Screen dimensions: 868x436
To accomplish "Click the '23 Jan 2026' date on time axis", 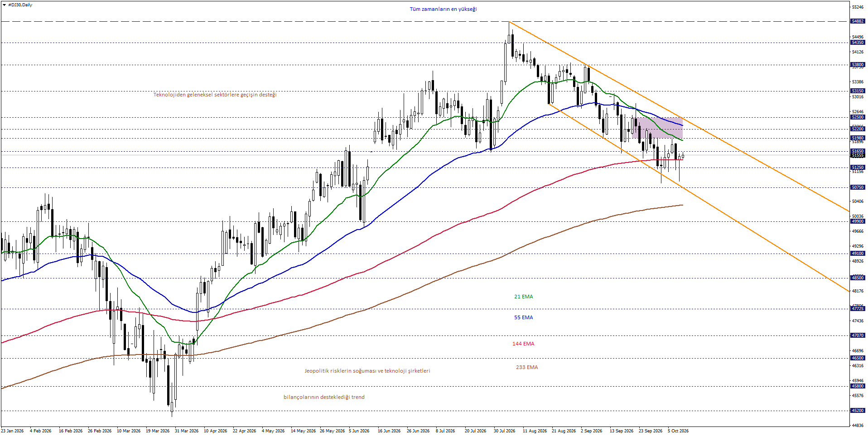I will (12, 431).
